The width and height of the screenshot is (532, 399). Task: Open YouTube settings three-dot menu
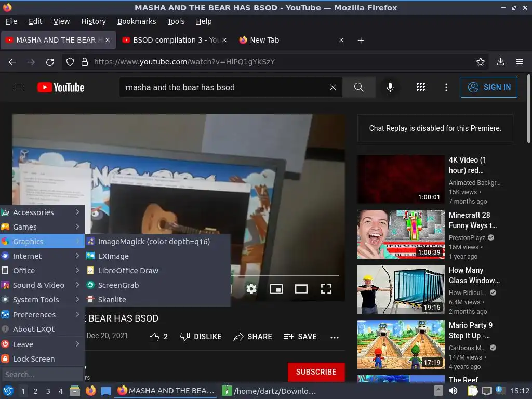click(x=446, y=87)
